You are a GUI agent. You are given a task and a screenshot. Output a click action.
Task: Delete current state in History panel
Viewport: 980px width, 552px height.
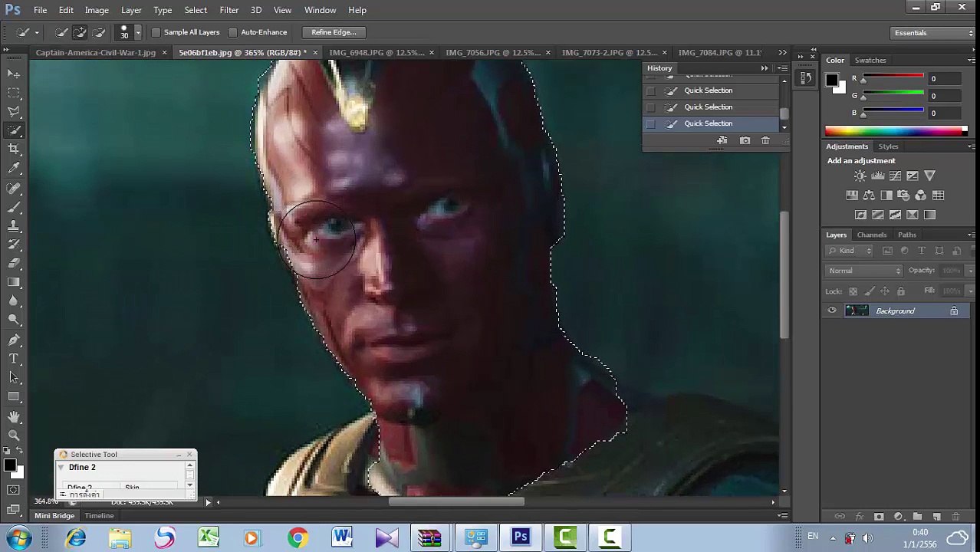click(x=765, y=140)
